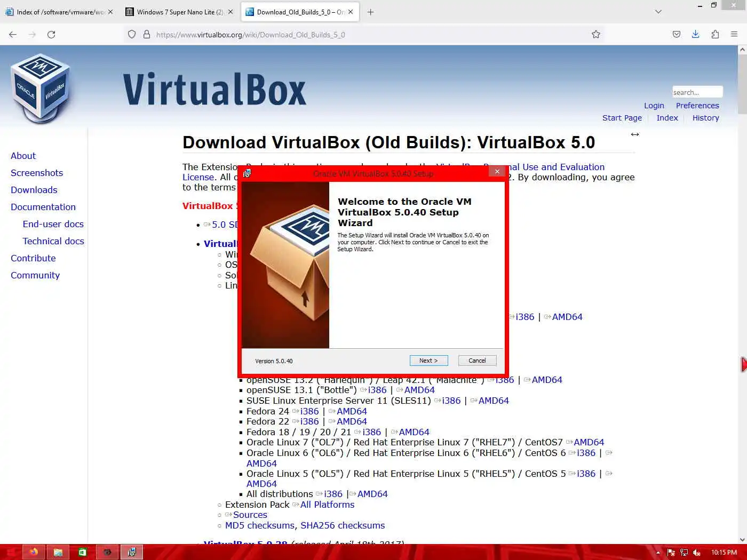Open the About sidebar link
The height and width of the screenshot is (560, 747).
(23, 156)
